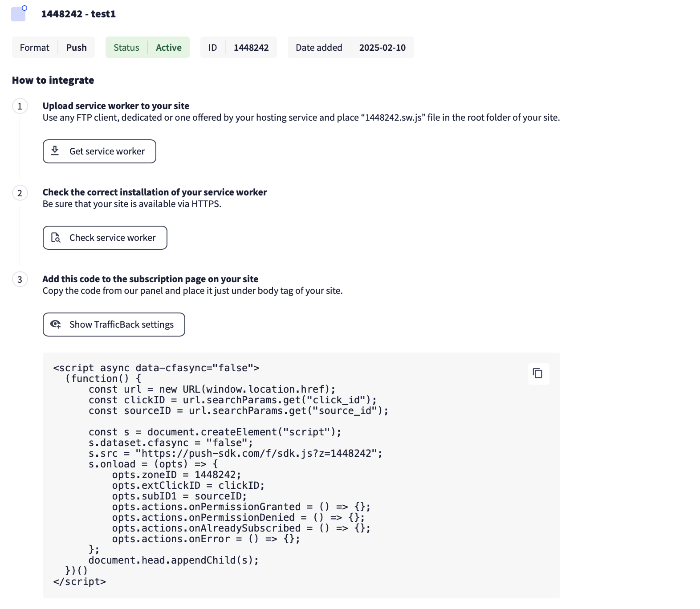Toggle the eye icon for TrafficBack settings

pyautogui.click(x=56, y=324)
